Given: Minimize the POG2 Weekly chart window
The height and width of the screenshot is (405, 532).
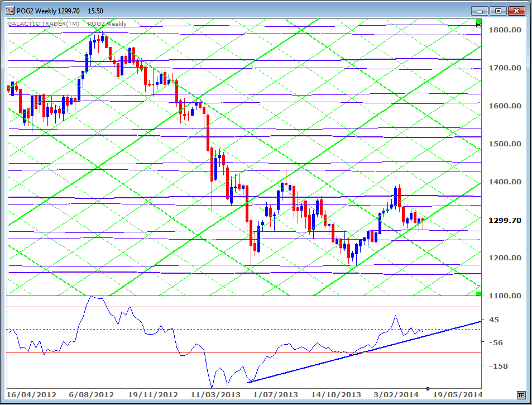Looking at the screenshot, I should click(x=480, y=11).
